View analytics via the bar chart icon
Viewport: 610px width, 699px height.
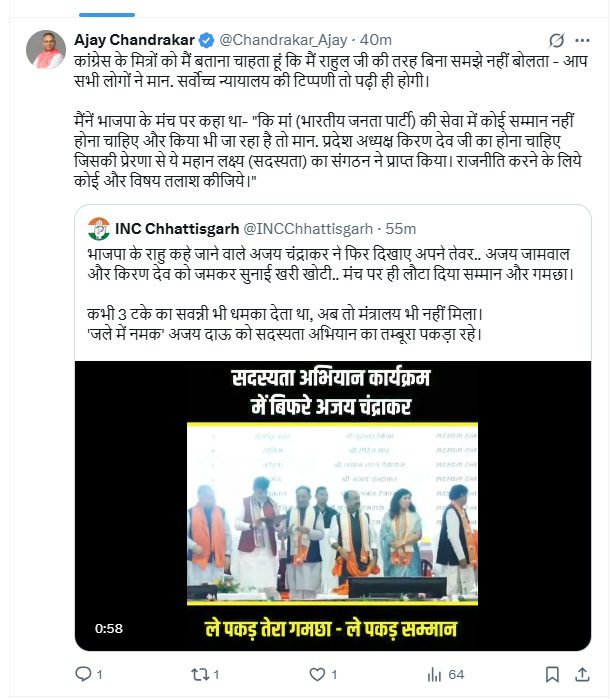coord(434,674)
